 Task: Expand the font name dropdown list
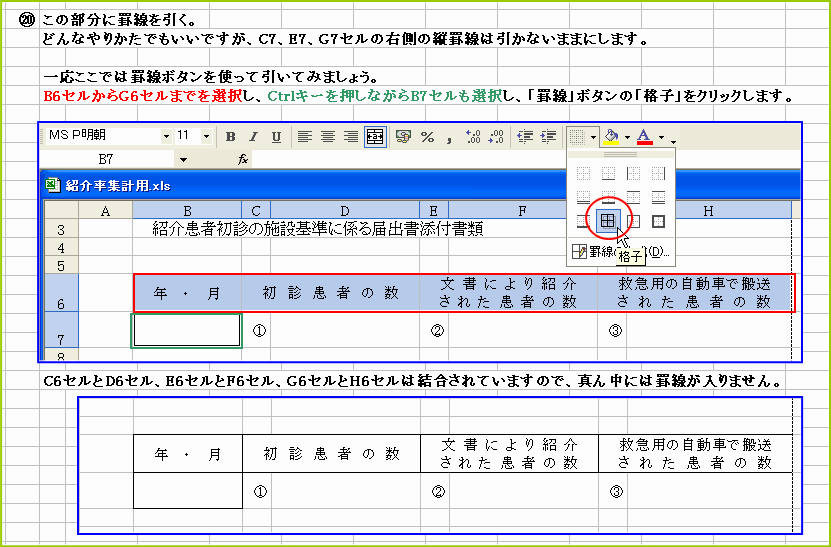coord(166,136)
